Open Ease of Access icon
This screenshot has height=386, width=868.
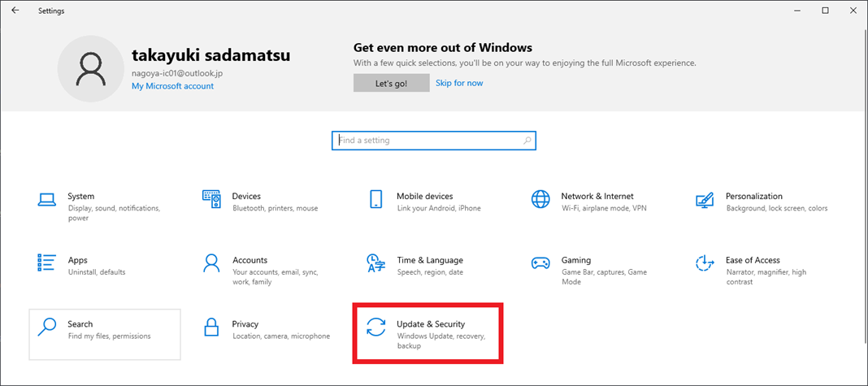[x=705, y=263]
